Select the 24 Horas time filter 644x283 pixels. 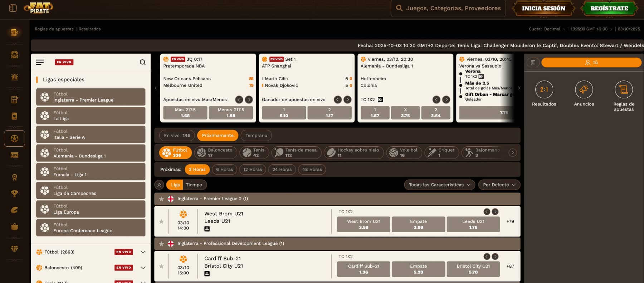(282, 170)
